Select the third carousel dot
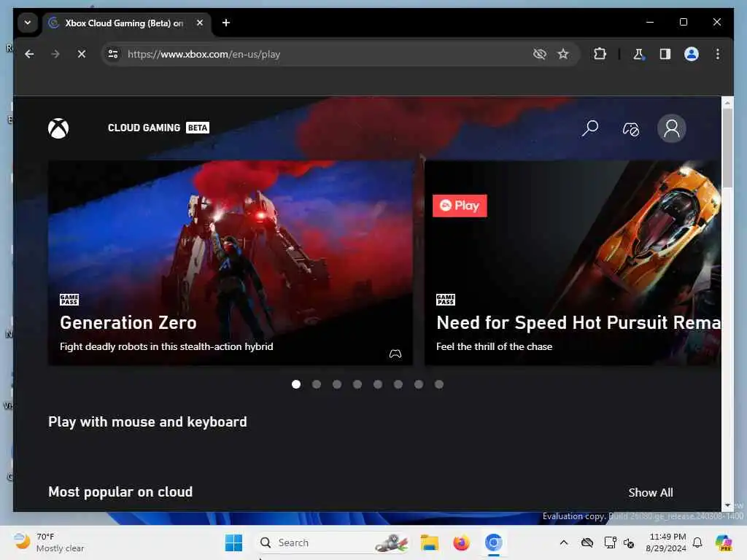Screen dimensions: 747x560 pos(337,384)
